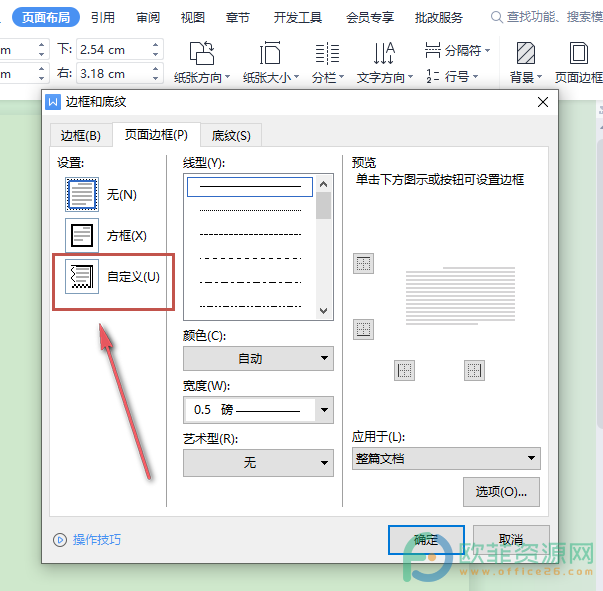The height and width of the screenshot is (591, 603).
Task: Open the apply to (应用于) 整篇文档 dropdown
Action: [446, 458]
